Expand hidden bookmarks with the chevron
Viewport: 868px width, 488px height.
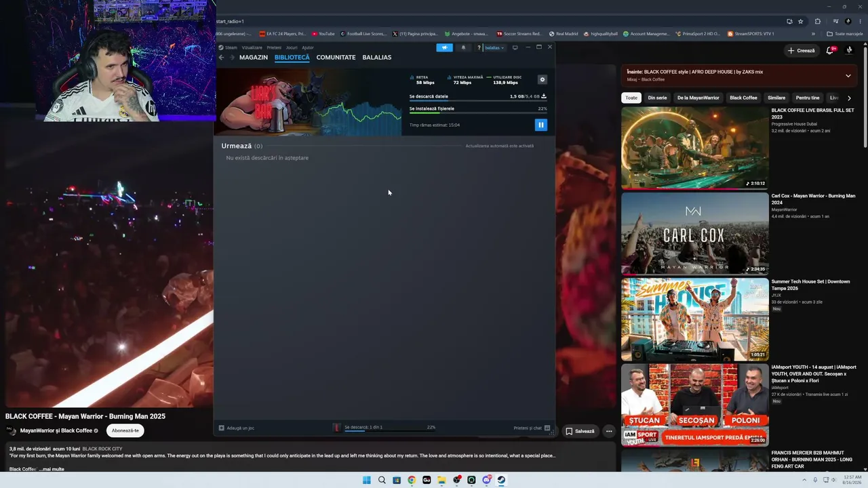813,34
